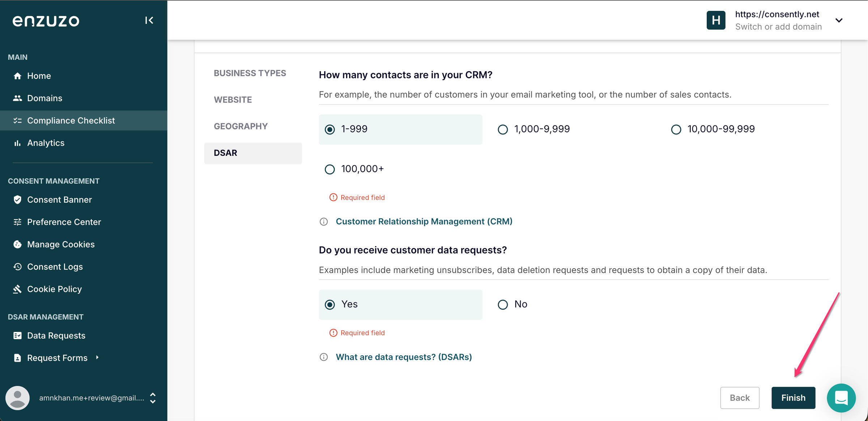The height and width of the screenshot is (421, 868).
Task: Click the Preference Center sliders icon
Action: click(17, 222)
